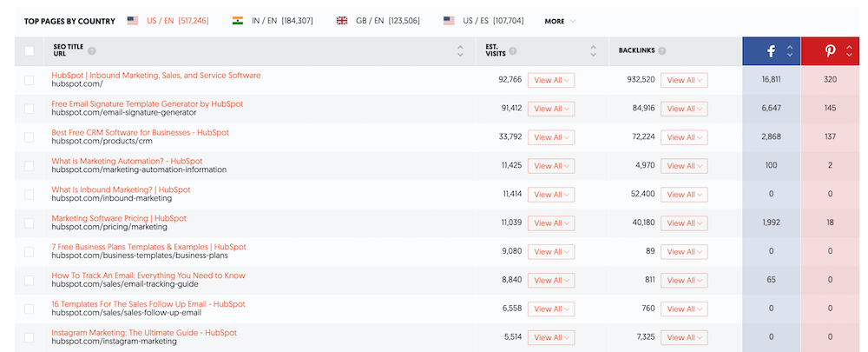Viewport: 868px width, 352px height.
Task: Open Marketing Software Pricing | HubSpot link
Action: click(x=119, y=218)
